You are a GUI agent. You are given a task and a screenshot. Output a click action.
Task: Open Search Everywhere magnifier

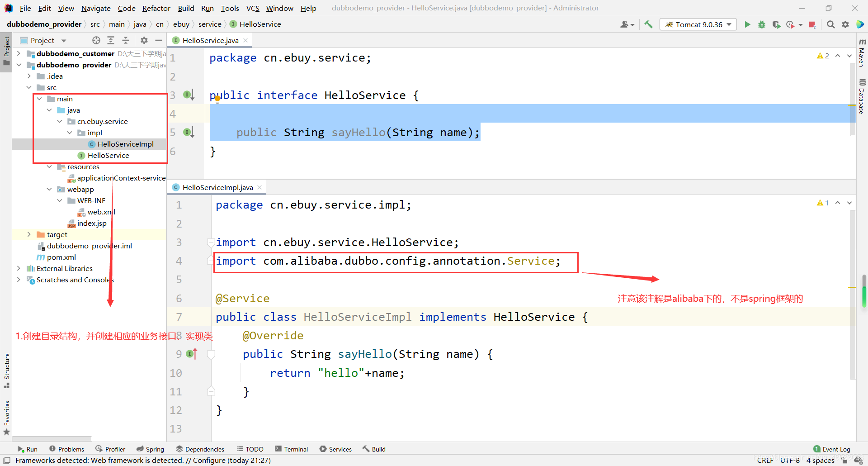[x=831, y=24]
